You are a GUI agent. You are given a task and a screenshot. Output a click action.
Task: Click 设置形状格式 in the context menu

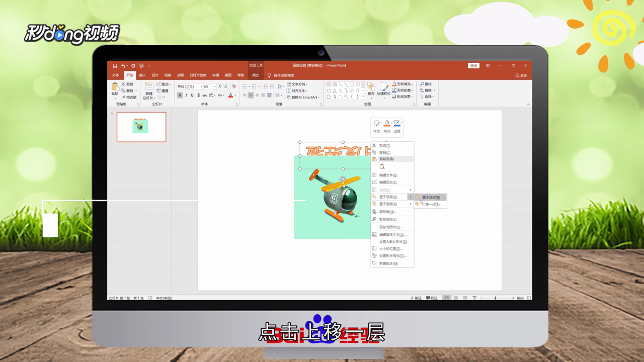point(392,256)
